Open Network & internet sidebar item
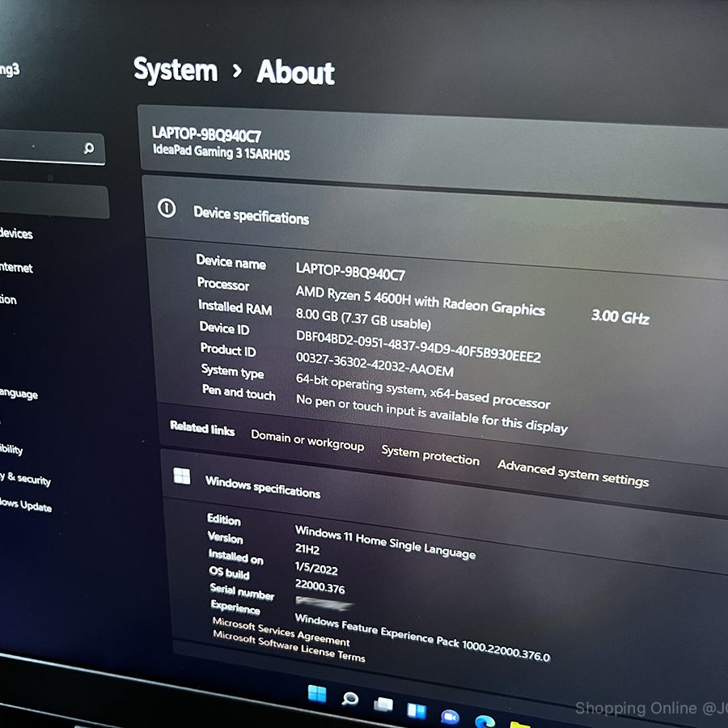 (x=16, y=267)
